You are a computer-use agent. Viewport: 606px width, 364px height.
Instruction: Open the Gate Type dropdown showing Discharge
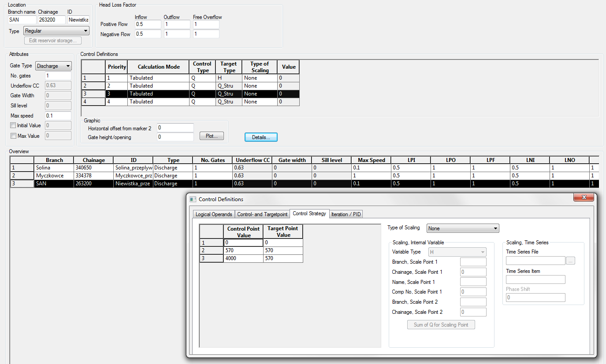tap(53, 66)
